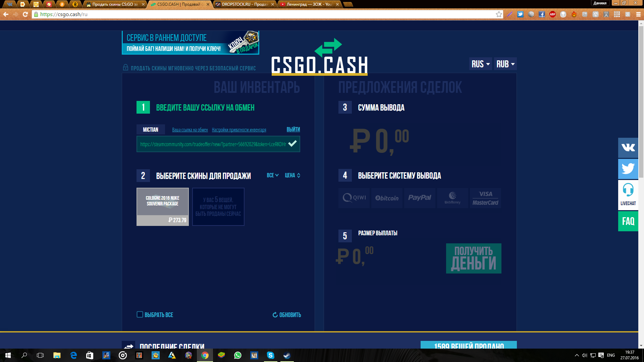Click the 5 unsellable items tile

[218, 207]
